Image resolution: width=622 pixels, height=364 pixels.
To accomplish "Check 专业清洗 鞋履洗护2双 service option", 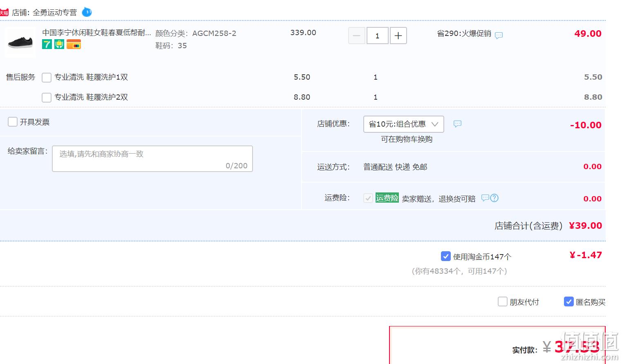I will point(47,97).
